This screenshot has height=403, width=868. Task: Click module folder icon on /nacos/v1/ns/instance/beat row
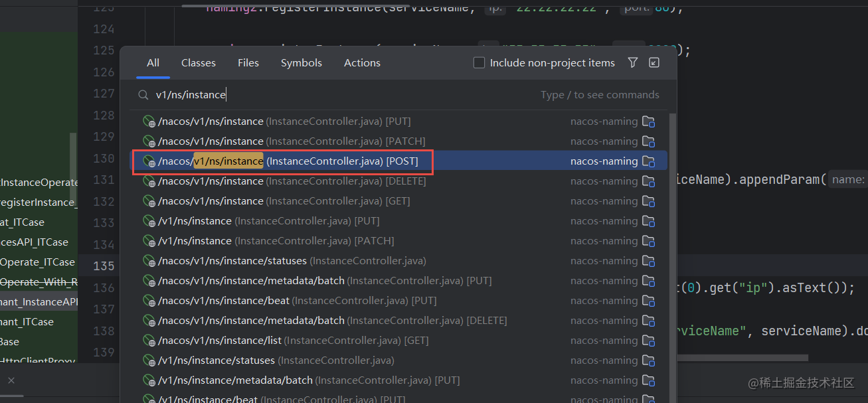click(x=649, y=301)
